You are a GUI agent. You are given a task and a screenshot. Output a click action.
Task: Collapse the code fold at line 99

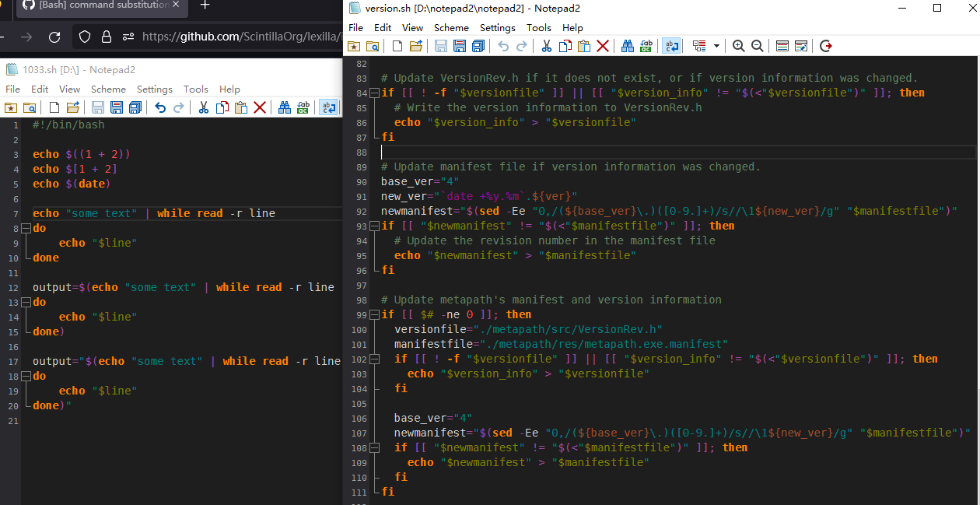coord(374,314)
